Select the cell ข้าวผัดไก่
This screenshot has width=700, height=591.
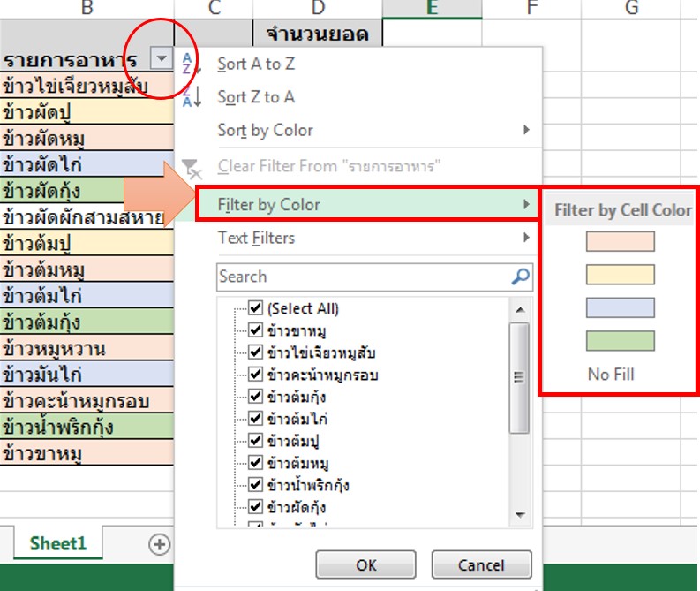[x=87, y=164]
